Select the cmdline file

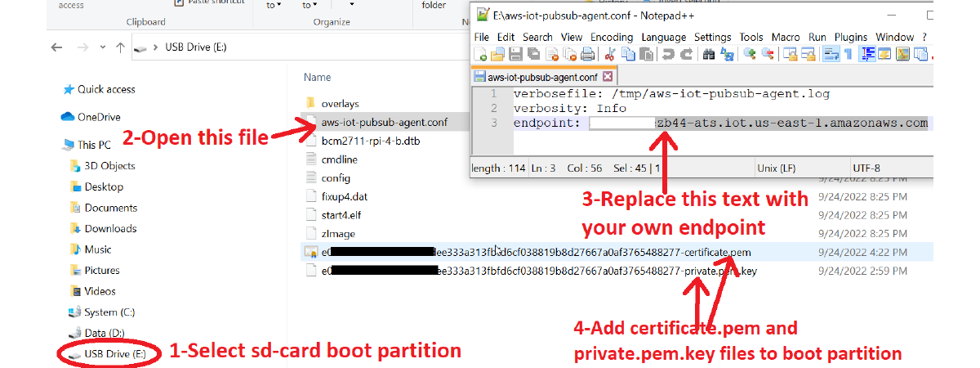click(339, 159)
